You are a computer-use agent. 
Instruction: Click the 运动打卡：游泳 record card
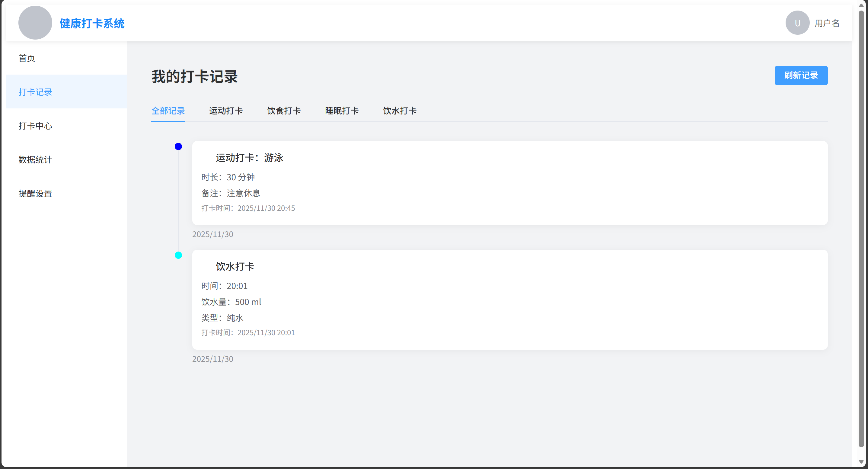(509, 183)
